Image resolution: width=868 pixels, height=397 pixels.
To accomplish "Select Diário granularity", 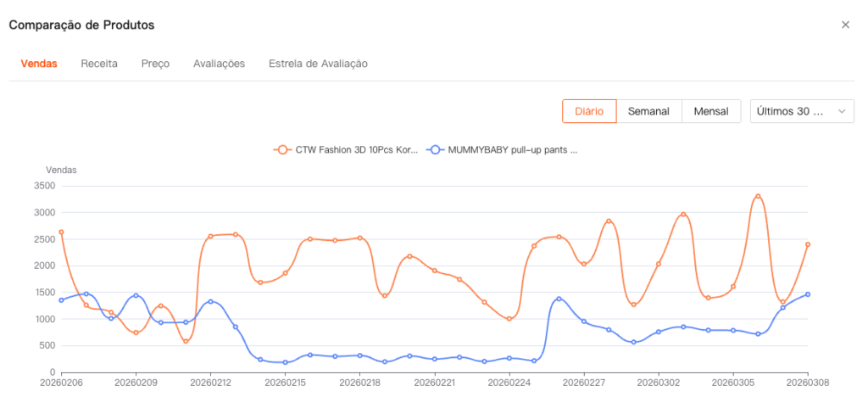I will click(589, 111).
